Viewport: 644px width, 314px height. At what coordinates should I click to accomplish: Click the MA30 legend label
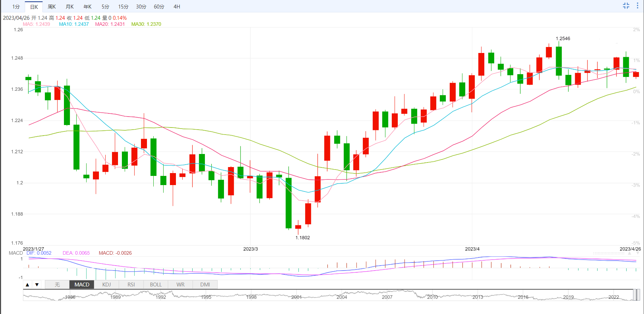point(146,24)
